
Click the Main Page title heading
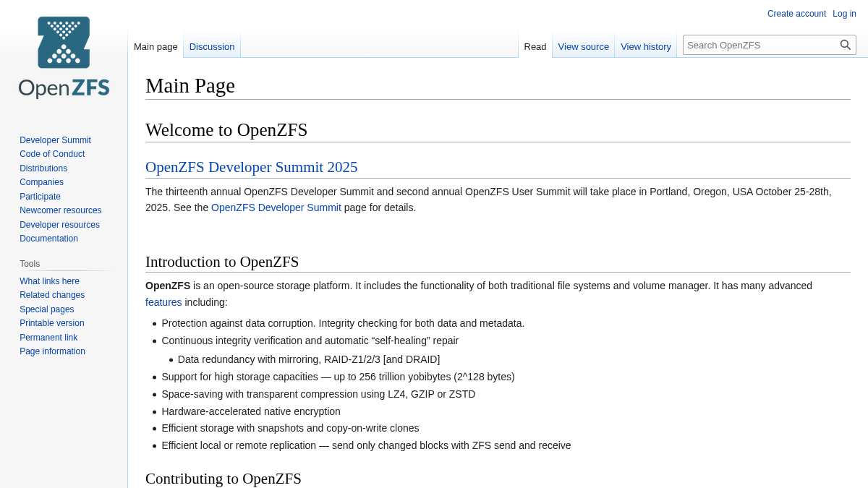pyautogui.click(x=190, y=85)
